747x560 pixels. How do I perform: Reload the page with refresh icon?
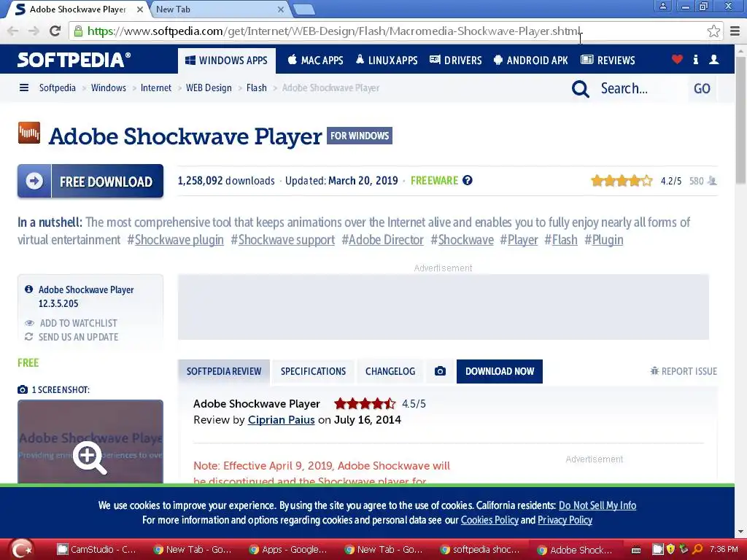pos(55,31)
